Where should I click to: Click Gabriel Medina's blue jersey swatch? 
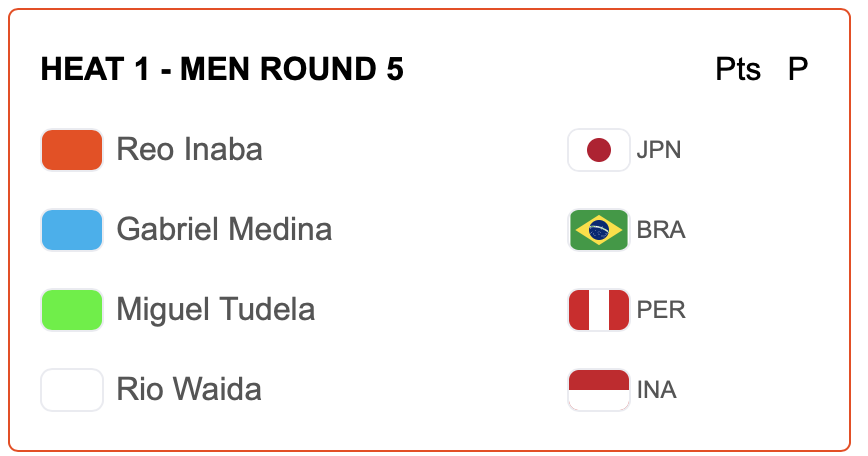click(72, 230)
